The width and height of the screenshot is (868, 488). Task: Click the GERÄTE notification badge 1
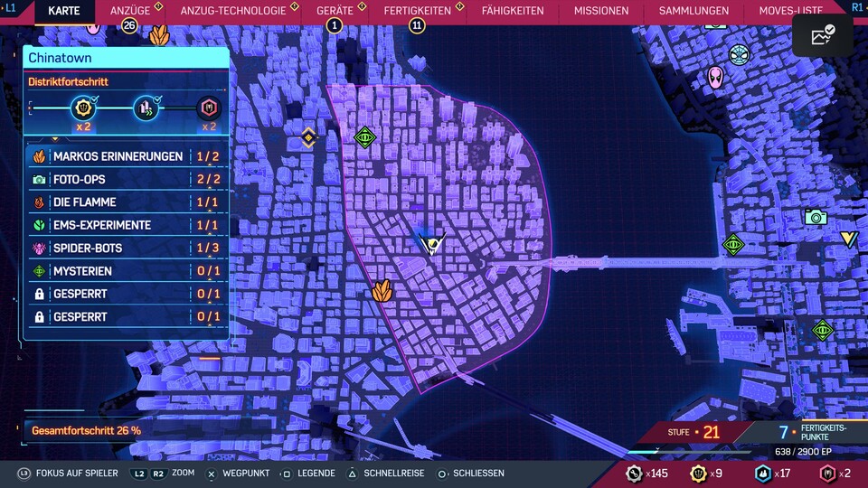(335, 25)
